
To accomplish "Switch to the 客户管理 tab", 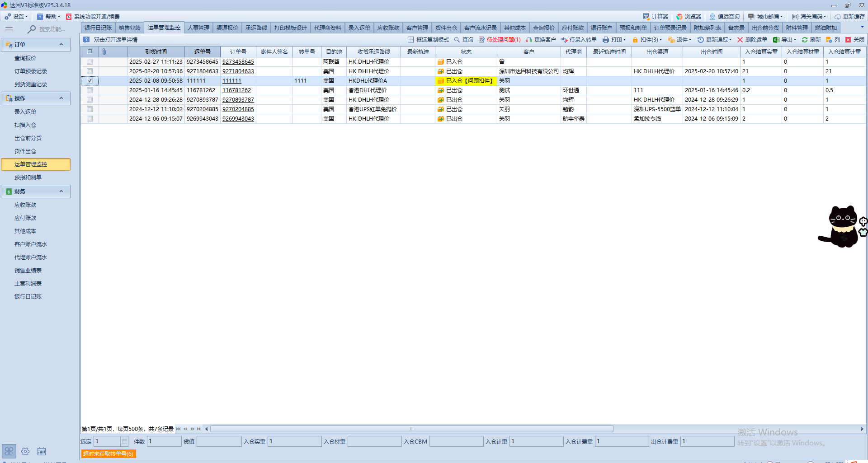I will (x=417, y=28).
